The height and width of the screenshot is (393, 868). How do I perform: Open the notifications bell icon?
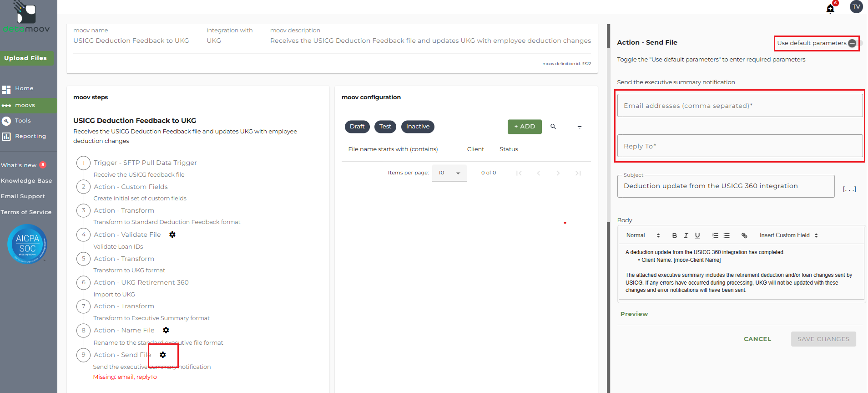point(830,9)
